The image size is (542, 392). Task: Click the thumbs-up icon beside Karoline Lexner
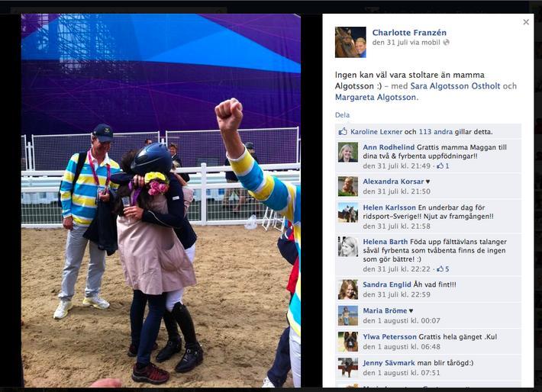coord(343,132)
